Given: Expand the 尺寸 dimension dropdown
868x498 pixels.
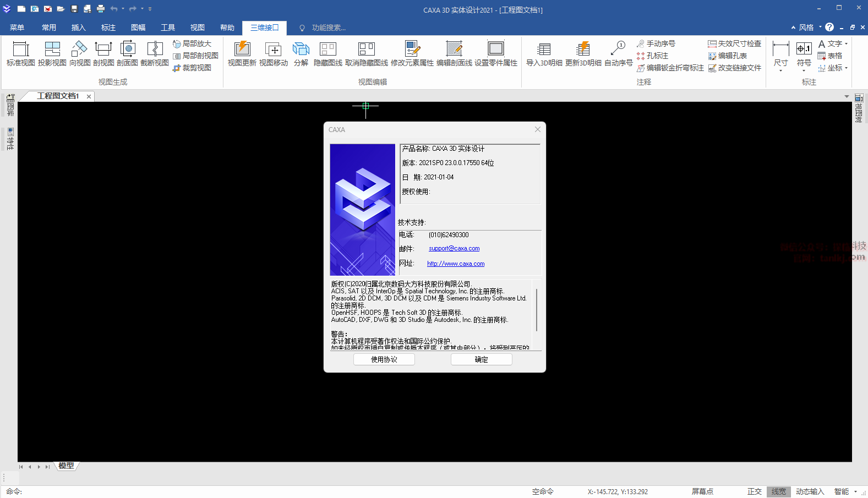Looking at the screenshot, I should click(x=780, y=70).
